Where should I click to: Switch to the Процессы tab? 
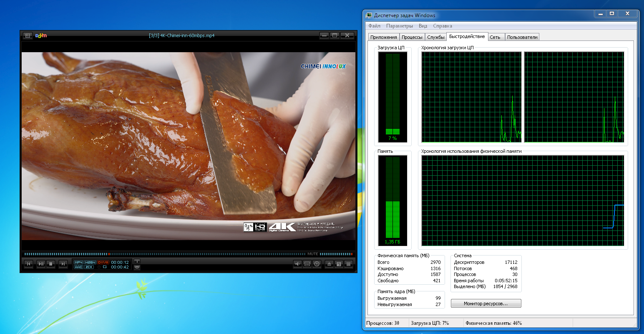tap(412, 37)
